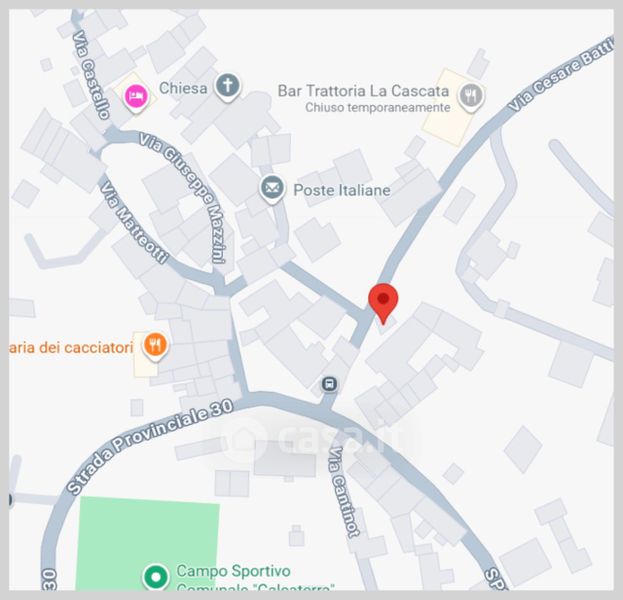Select the Chiesa church cross icon
Screen dimensions: 623x600
(228, 87)
